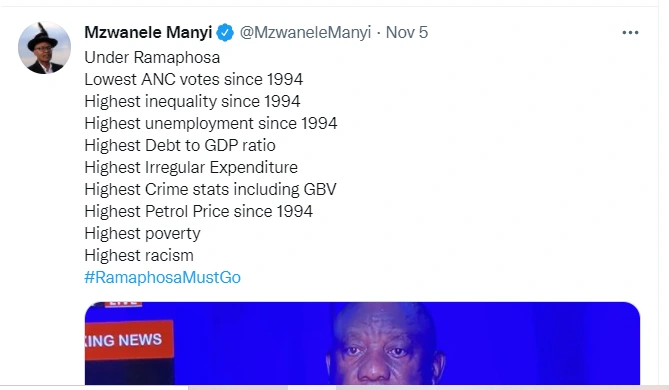The image size is (669, 390).
Task: Follow the #RamaphosaMustGo hashtag
Action: [x=163, y=277]
